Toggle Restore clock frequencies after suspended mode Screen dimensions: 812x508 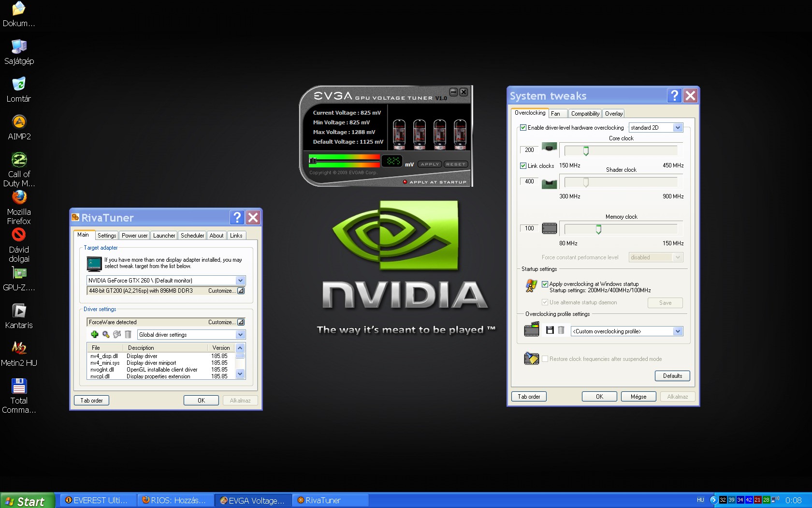point(545,359)
